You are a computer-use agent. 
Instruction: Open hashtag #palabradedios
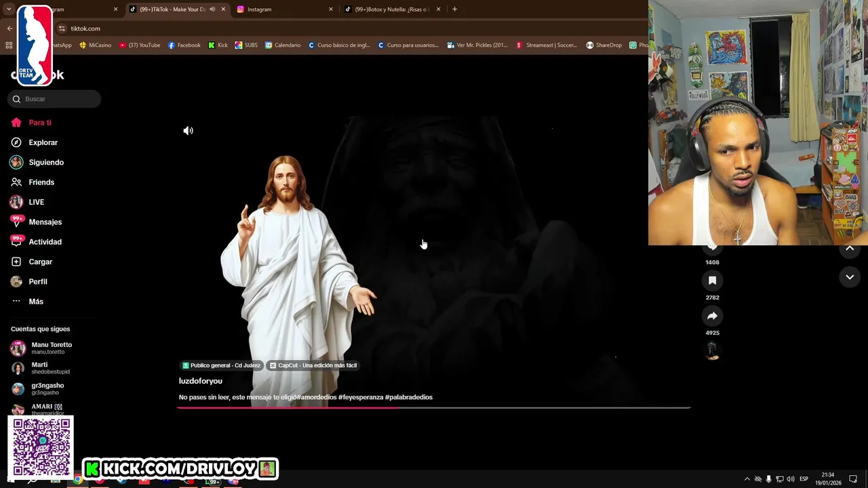[409, 397]
